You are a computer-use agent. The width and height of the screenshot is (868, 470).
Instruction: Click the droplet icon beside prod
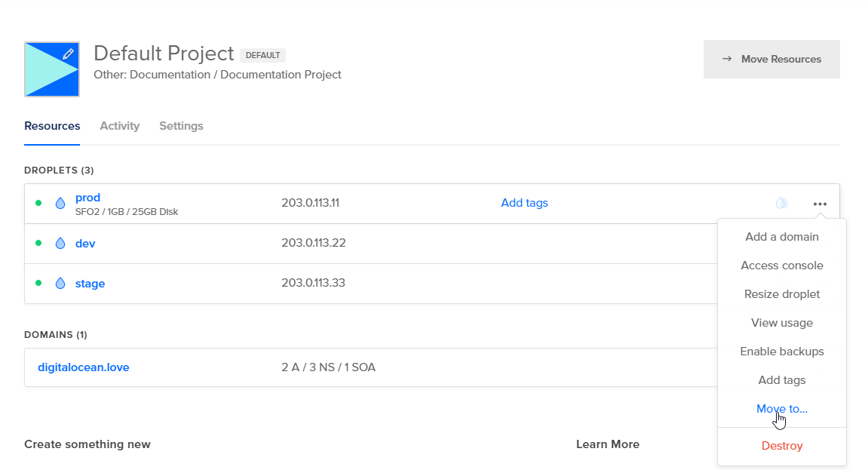tap(60, 203)
